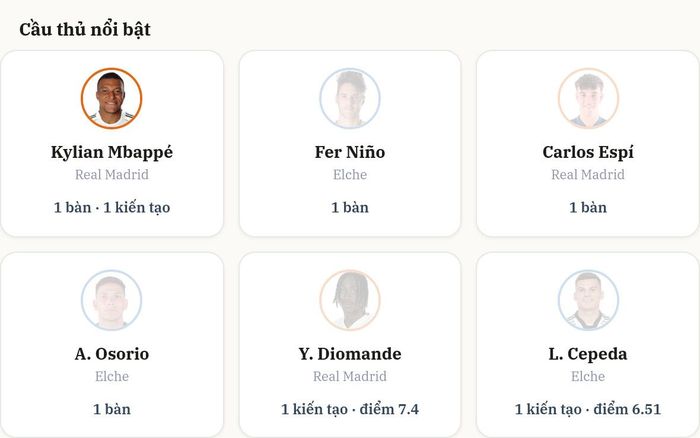The height and width of the screenshot is (438, 700).
Task: Click Mbappé's '1 bàn · 1 kiến tạo' stat
Action: click(112, 208)
